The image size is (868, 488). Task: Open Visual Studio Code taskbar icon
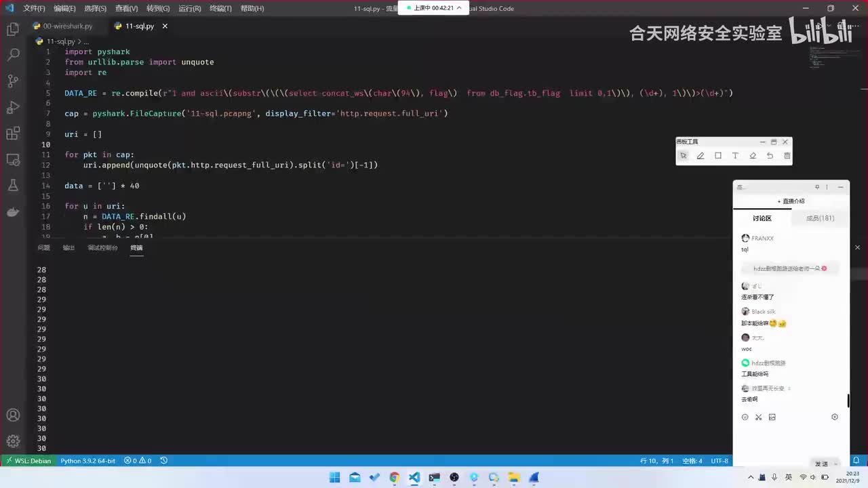click(x=414, y=477)
